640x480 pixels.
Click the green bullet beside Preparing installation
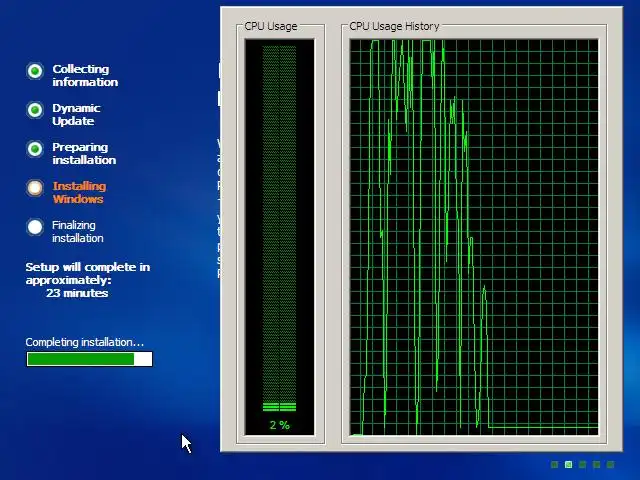click(35, 149)
